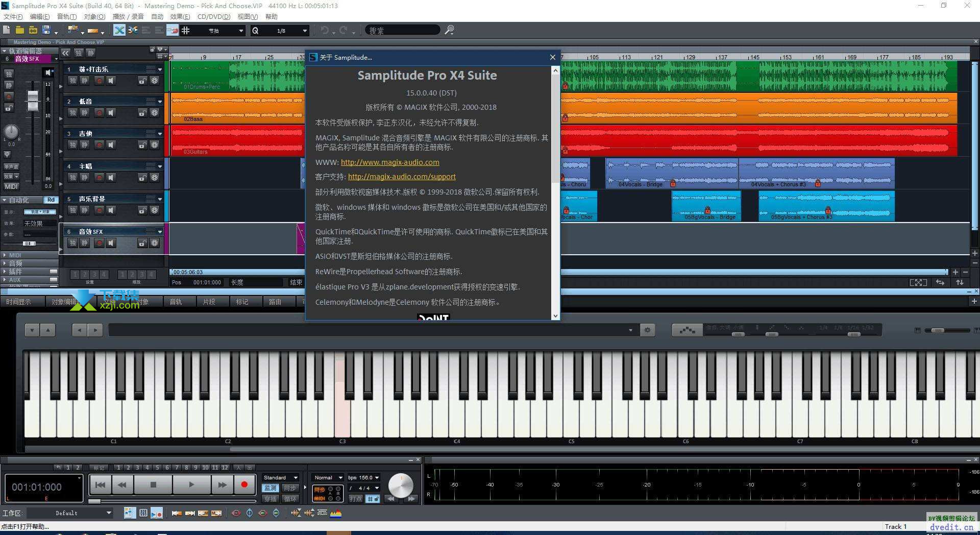This screenshot has height=535, width=980.
Task: Open FX gear for track 1 drums
Action: tap(154, 80)
